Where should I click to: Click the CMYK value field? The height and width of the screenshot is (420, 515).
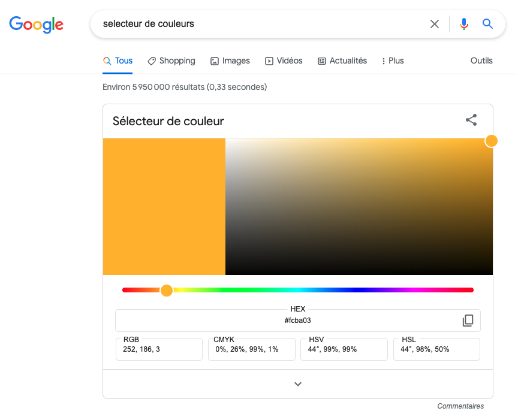252,349
